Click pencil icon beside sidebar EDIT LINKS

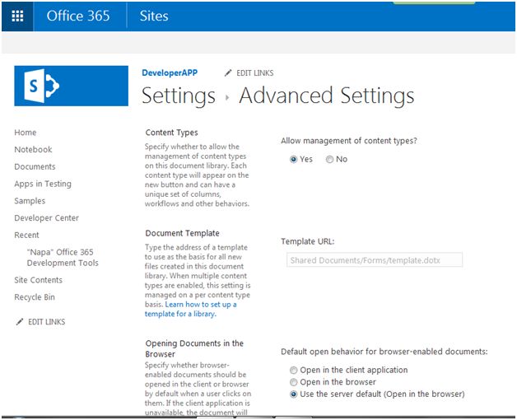[x=20, y=322]
